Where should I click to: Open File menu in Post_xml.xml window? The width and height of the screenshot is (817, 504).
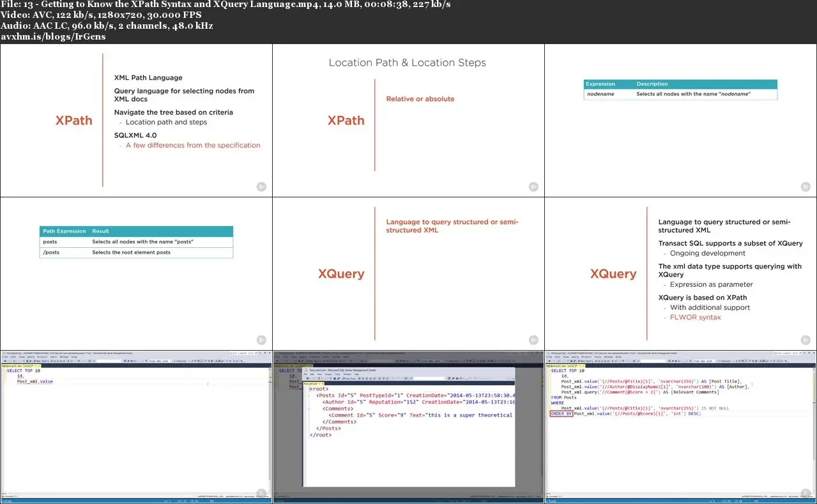click(305, 374)
